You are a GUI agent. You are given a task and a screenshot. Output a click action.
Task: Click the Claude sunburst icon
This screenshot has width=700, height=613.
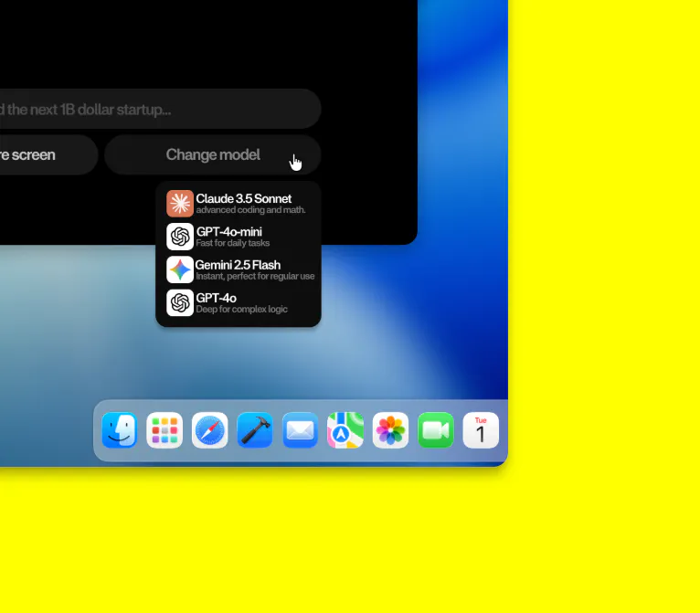click(180, 204)
